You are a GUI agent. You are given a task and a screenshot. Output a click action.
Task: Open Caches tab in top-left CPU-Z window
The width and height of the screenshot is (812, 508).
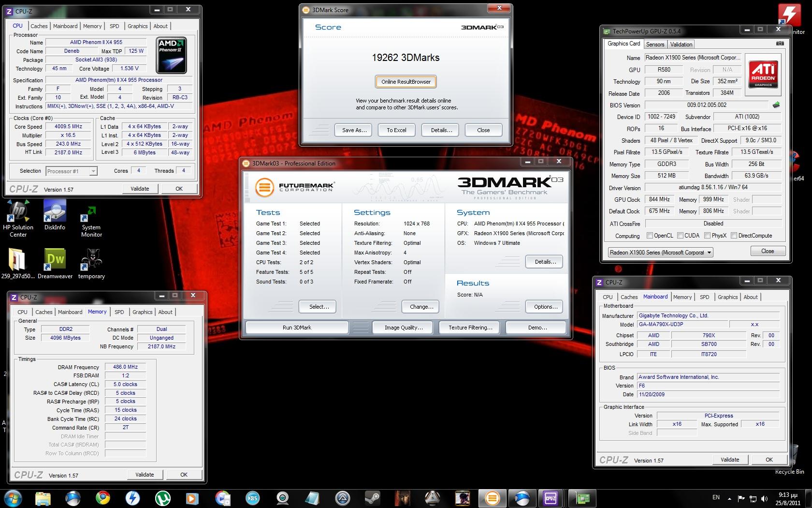pyautogui.click(x=39, y=26)
